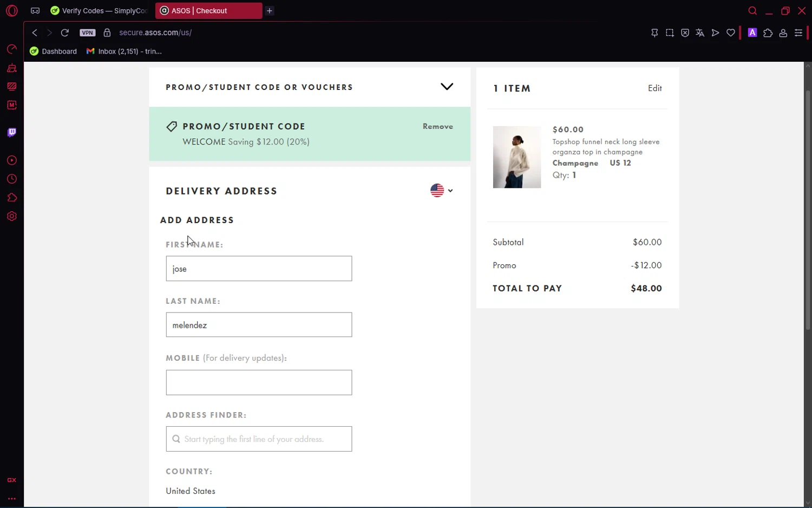Switch to Verify Codes SimplyCodes tab
Screen dimensions: 812x508
[x=99, y=11]
